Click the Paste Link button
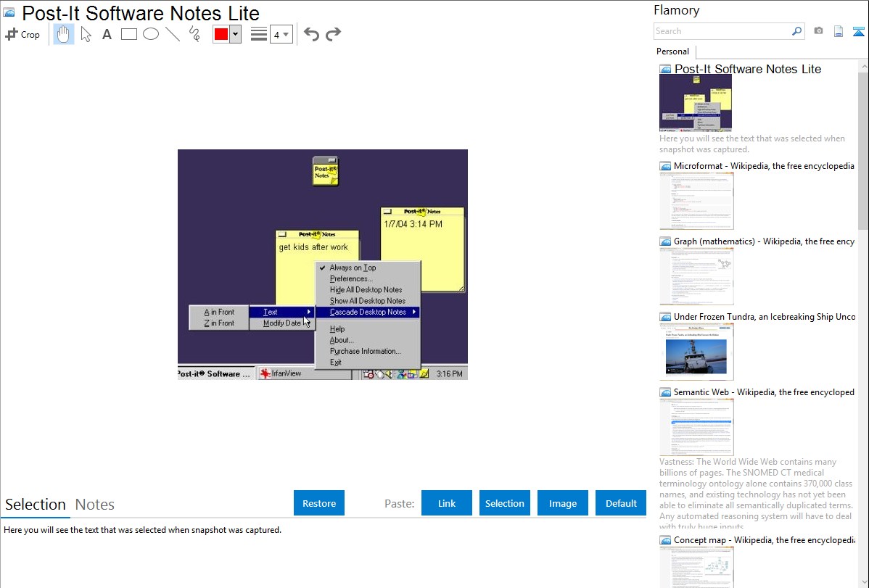869x588 pixels. [x=447, y=503]
